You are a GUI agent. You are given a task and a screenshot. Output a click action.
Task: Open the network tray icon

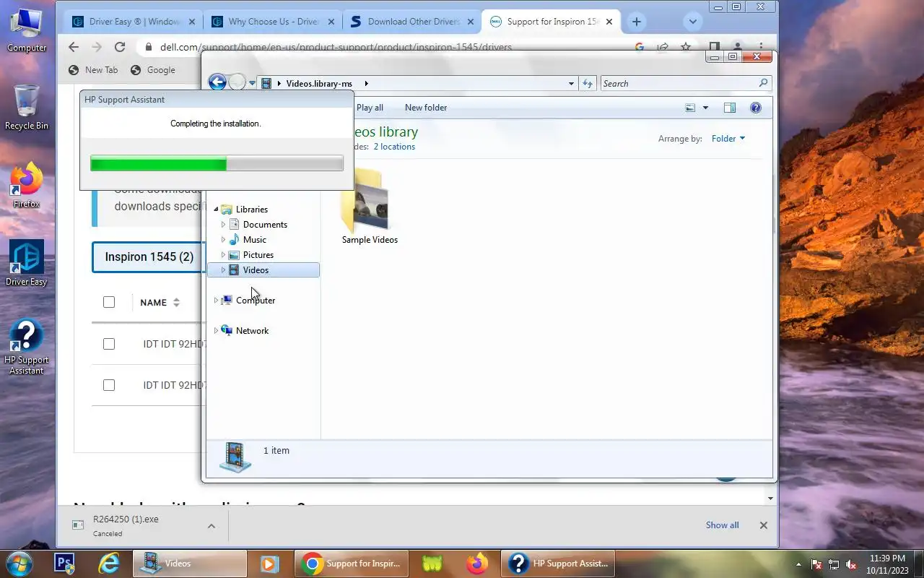[x=834, y=564]
